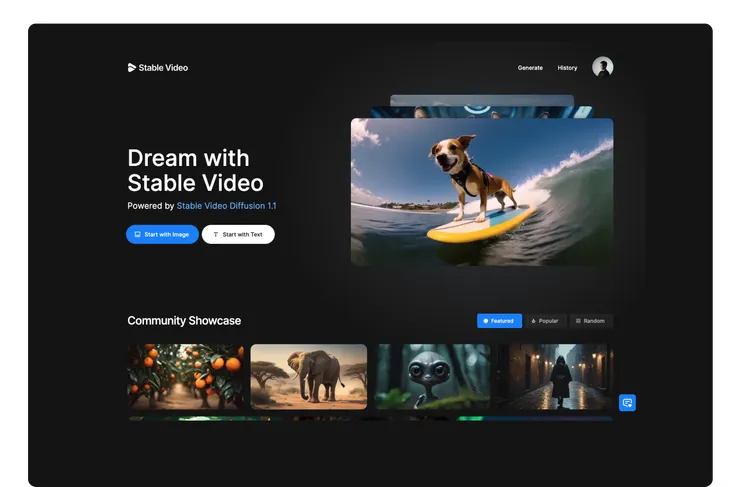This screenshot has width=740, height=487.
Task: Open the blue chat feedback icon
Action: tap(627, 403)
